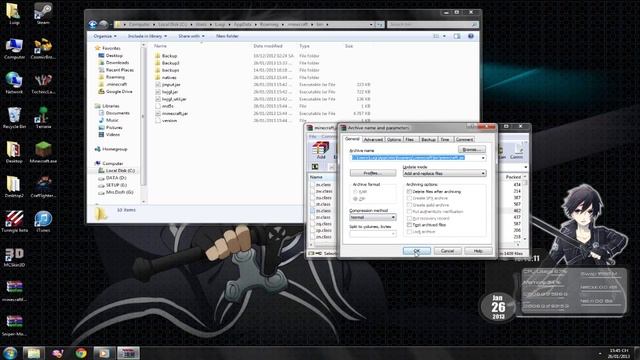Screen dimensions: 640x360
Task: Open Explorer help question mark icon
Action: click(x=471, y=36)
